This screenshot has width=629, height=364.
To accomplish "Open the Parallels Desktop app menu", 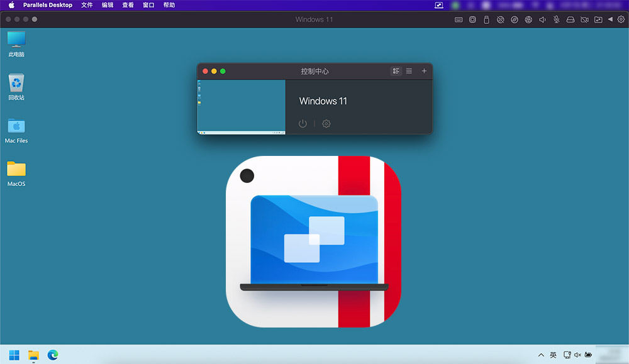I will [48, 5].
